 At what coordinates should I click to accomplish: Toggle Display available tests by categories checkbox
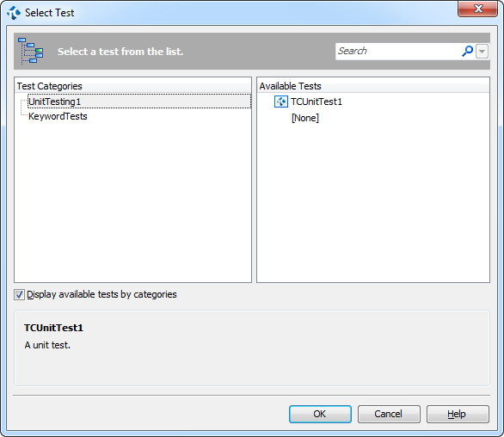pyautogui.click(x=19, y=294)
